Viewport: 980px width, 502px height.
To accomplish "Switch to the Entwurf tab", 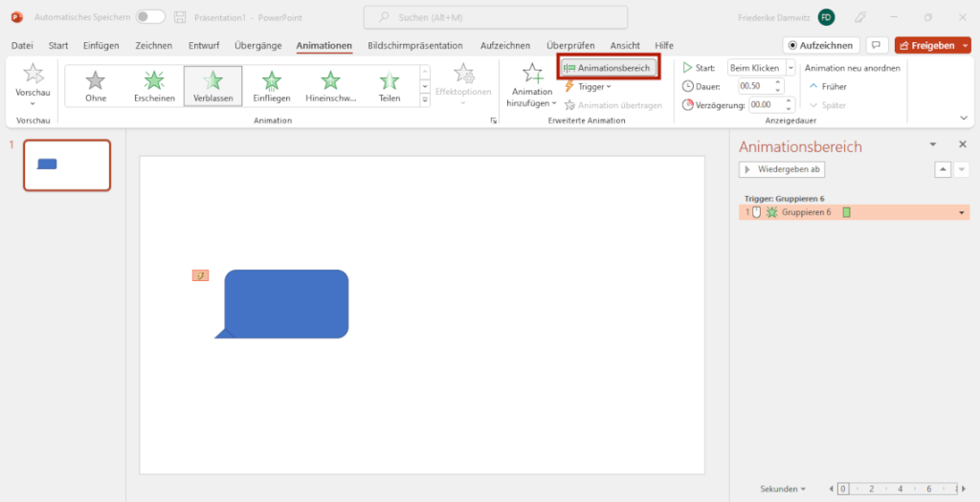I will (204, 46).
